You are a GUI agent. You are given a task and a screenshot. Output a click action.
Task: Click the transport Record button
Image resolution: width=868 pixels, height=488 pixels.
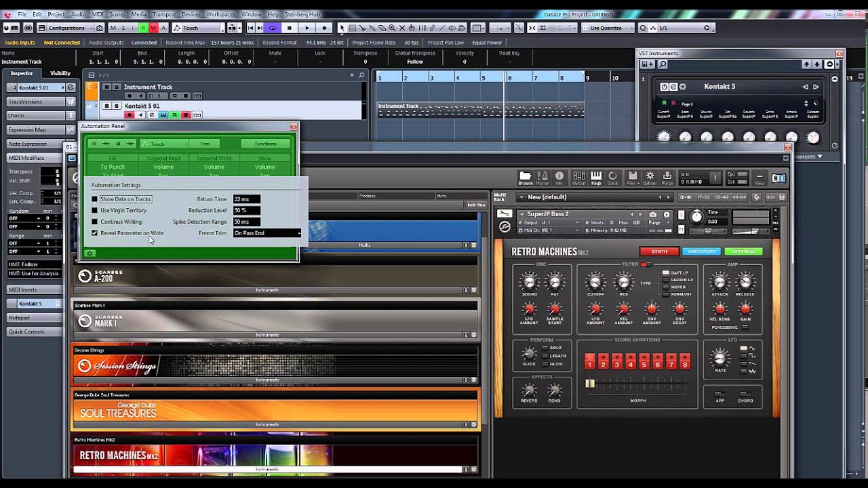coord(324,28)
